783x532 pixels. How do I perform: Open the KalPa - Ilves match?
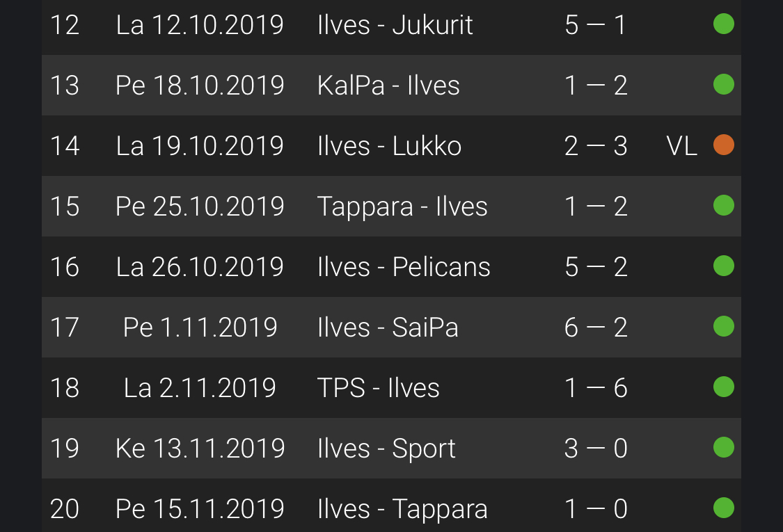click(388, 86)
